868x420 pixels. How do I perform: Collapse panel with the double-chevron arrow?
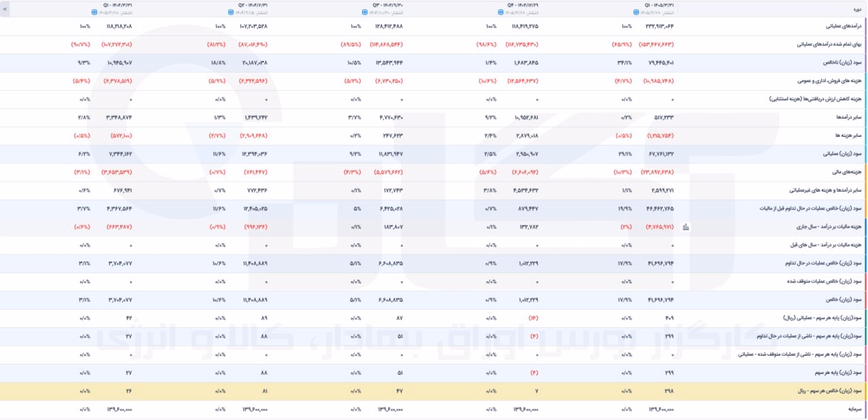(5, 9)
